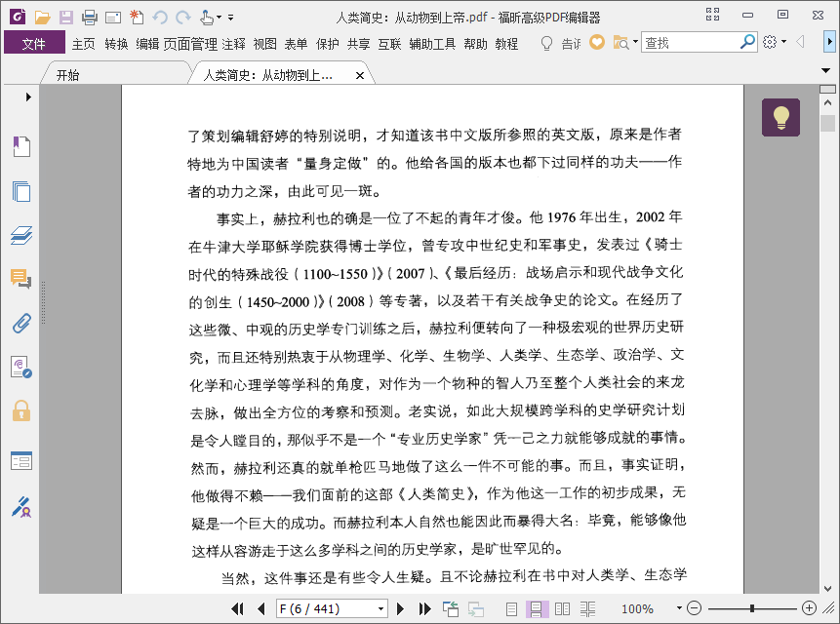The height and width of the screenshot is (624, 840).
Task: Open the 页面管理 ribbon tab
Action: (x=190, y=43)
